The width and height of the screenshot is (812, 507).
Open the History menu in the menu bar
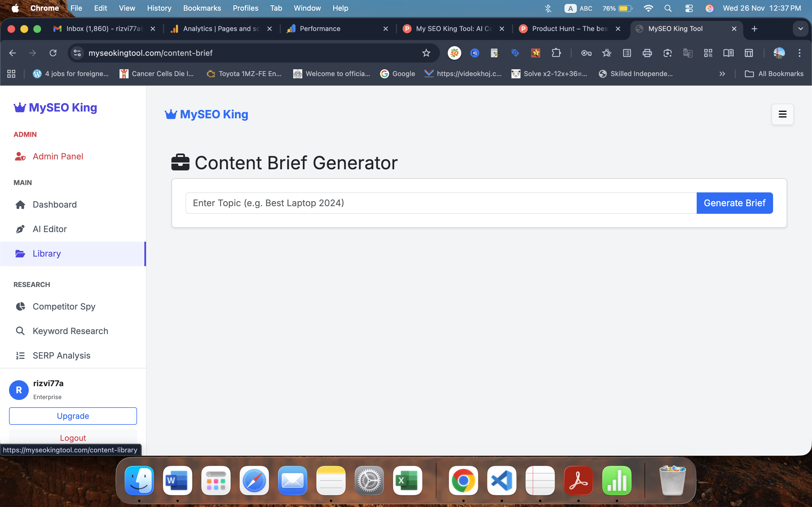click(x=159, y=8)
